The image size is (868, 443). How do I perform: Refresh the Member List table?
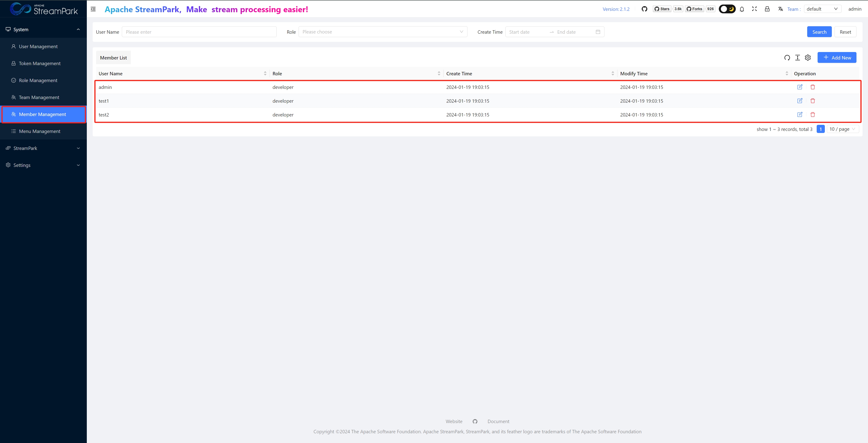[x=787, y=58]
